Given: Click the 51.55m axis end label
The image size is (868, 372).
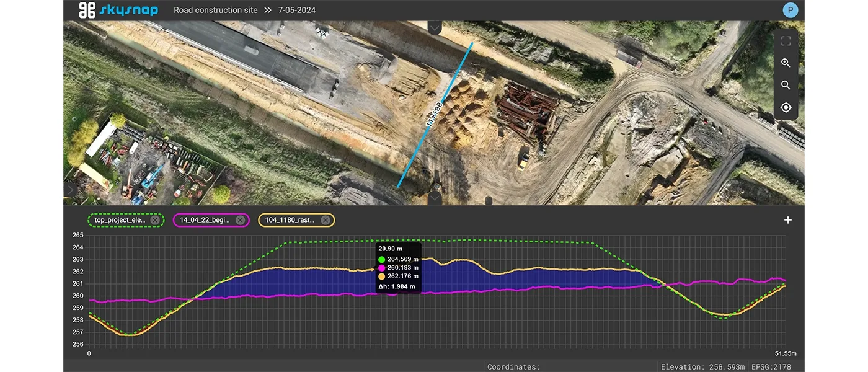Looking at the screenshot, I should pyautogui.click(x=786, y=353).
